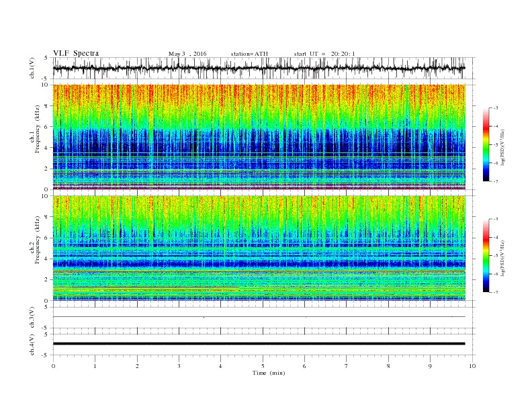Viewport: 532px width, 411px height.
Task: Click the "-5" voltage tick of ch.4(V) axis
Action: click(45, 355)
